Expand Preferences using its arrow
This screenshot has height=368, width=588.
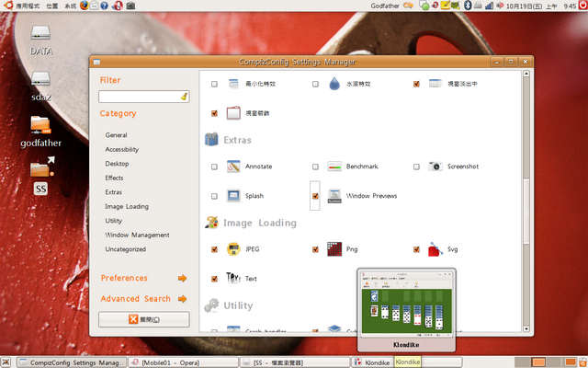182,278
